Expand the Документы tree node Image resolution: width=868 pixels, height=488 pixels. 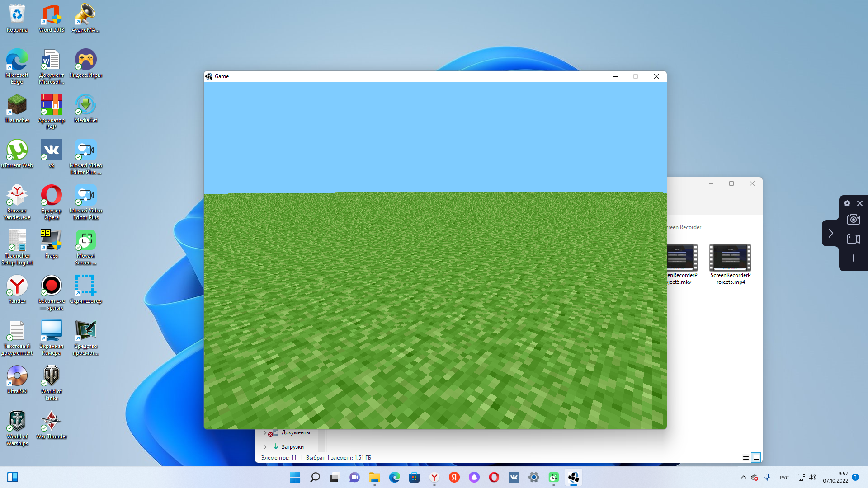point(265,432)
